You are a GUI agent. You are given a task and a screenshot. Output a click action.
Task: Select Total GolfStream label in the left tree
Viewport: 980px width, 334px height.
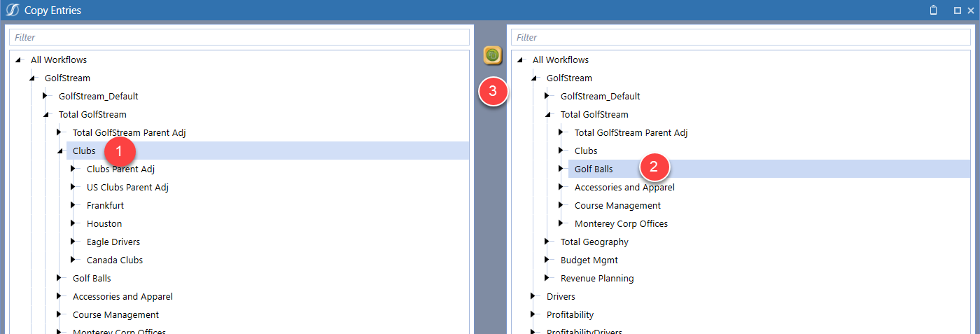click(x=92, y=114)
